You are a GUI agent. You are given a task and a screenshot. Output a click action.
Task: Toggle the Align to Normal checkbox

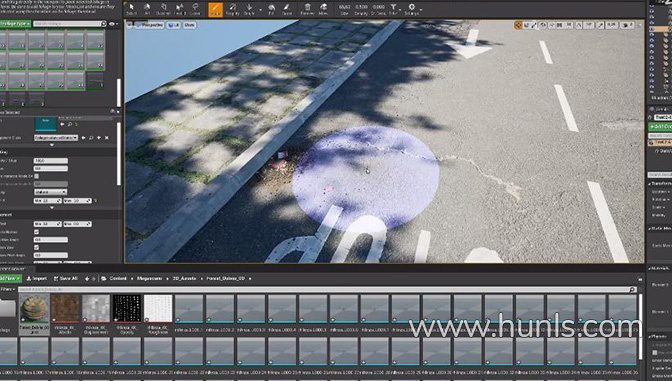pos(36,232)
